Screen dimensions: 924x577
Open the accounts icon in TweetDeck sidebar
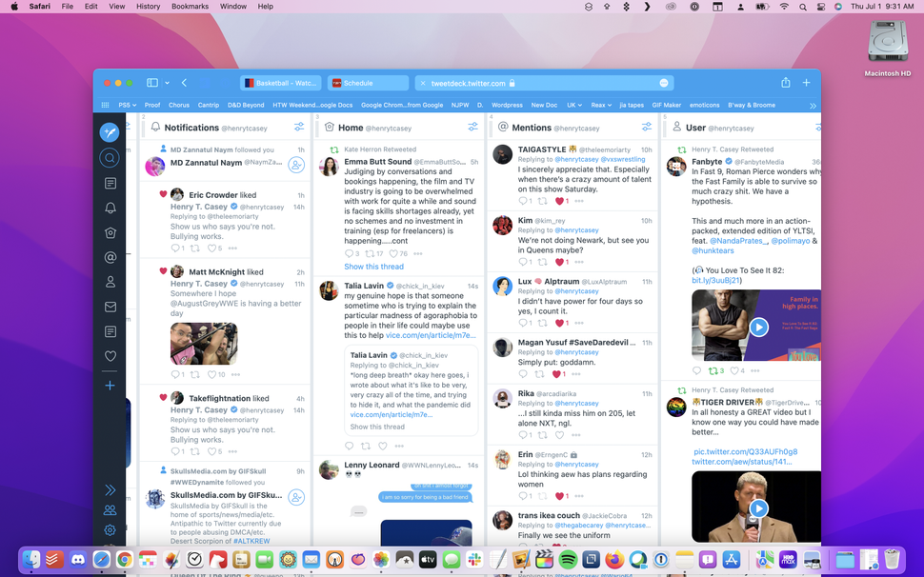tap(110, 511)
